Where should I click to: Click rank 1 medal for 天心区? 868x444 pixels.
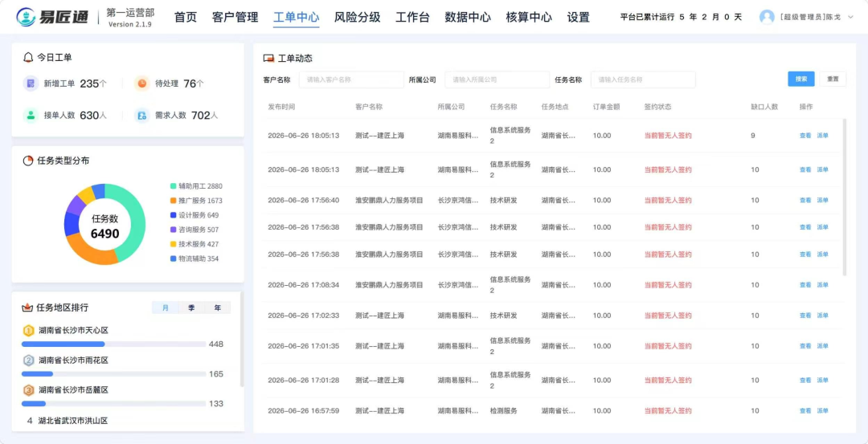pos(28,331)
